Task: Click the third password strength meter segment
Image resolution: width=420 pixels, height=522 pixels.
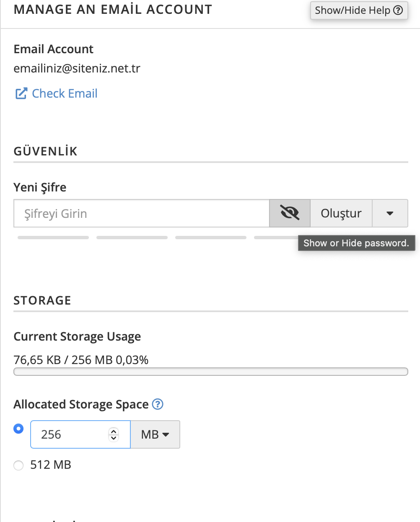Action: [211, 238]
